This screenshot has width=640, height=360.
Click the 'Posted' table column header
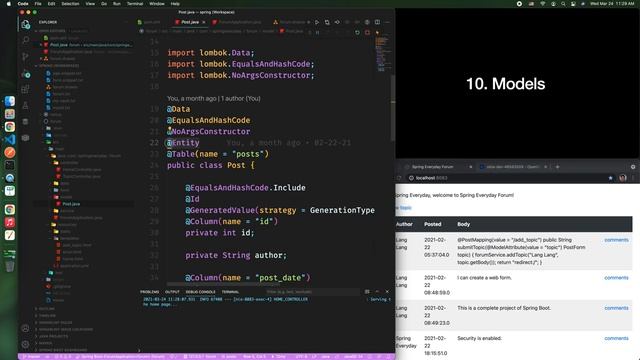pyautogui.click(x=433, y=224)
